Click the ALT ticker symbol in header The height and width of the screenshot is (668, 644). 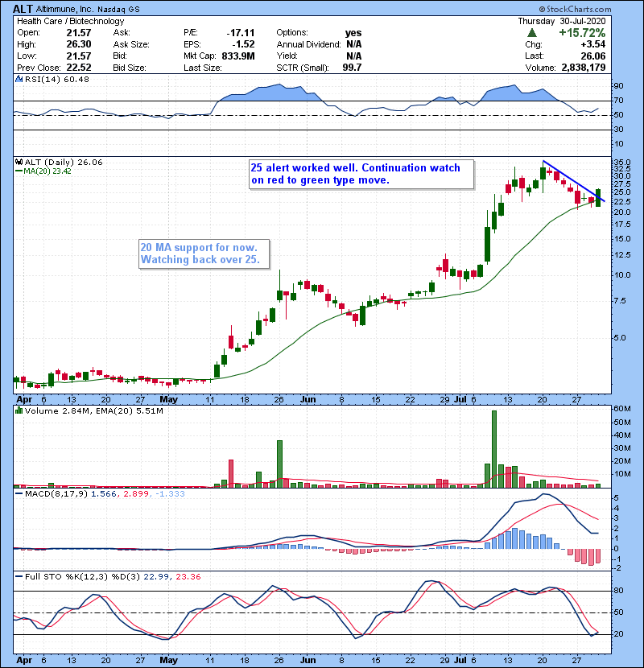23,9
